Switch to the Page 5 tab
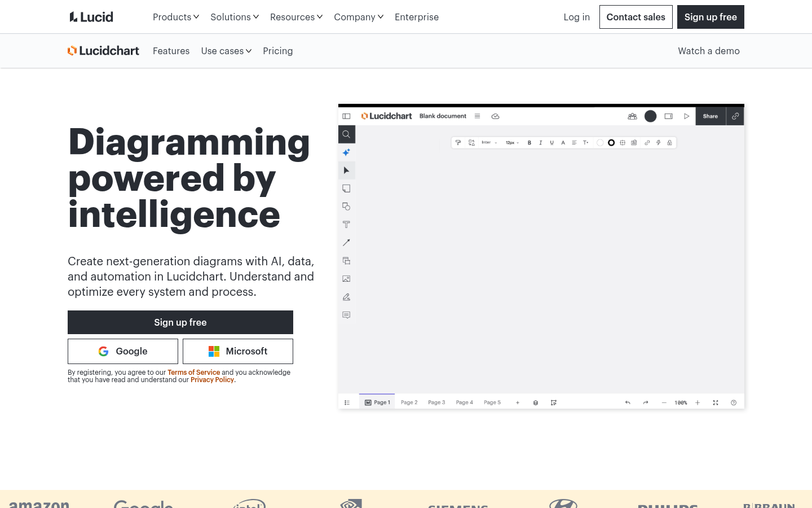This screenshot has height=508, width=812. (x=492, y=402)
